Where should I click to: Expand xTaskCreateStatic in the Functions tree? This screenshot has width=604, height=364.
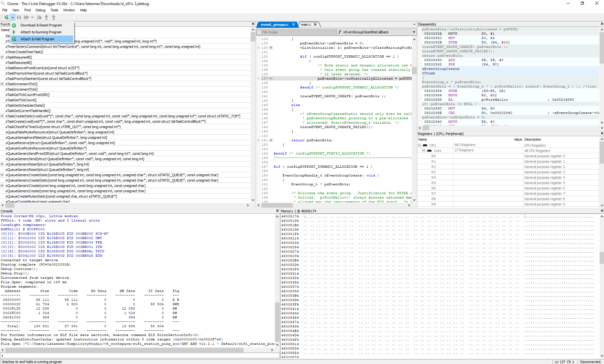(x=2, y=116)
